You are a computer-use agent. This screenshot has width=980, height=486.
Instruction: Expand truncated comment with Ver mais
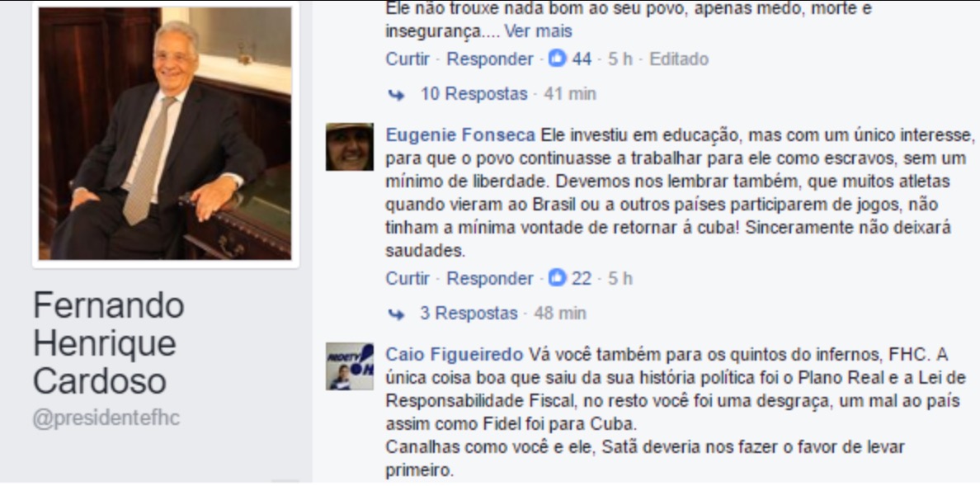click(x=538, y=30)
